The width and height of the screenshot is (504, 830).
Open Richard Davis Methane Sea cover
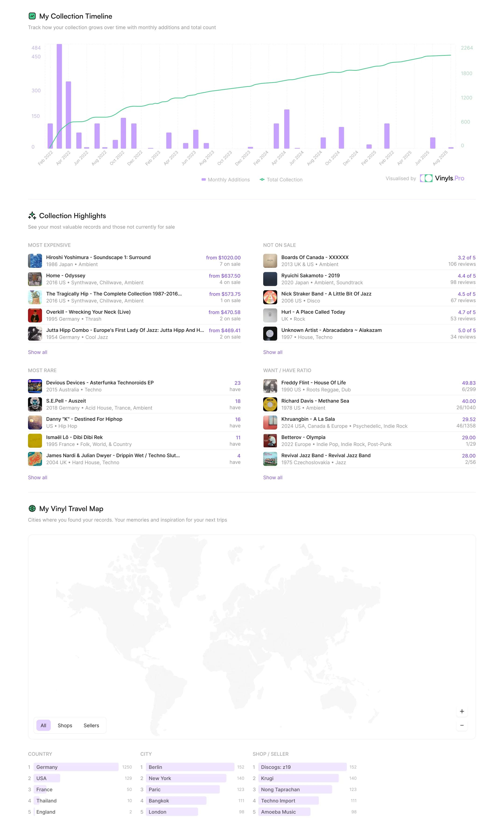click(270, 404)
